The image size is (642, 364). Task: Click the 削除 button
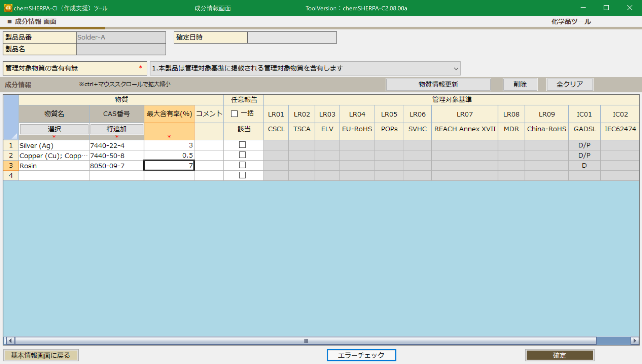[x=520, y=84]
